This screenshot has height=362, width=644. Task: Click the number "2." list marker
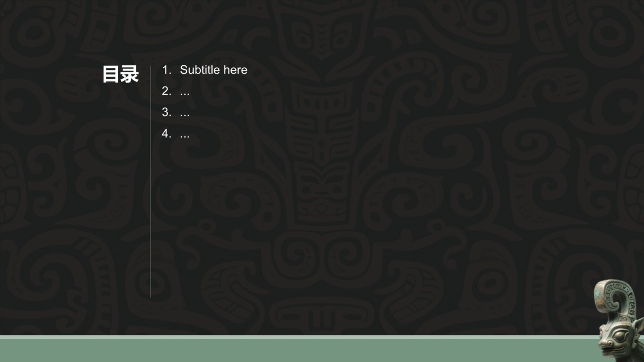(167, 91)
